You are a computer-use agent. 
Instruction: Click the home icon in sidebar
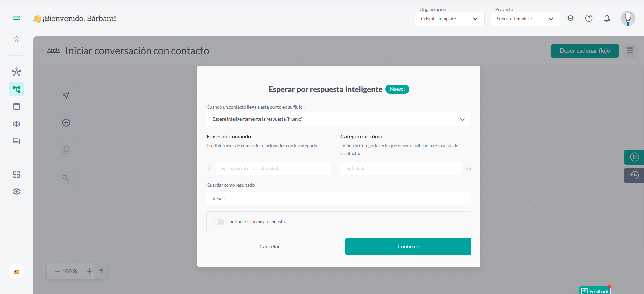click(16, 39)
